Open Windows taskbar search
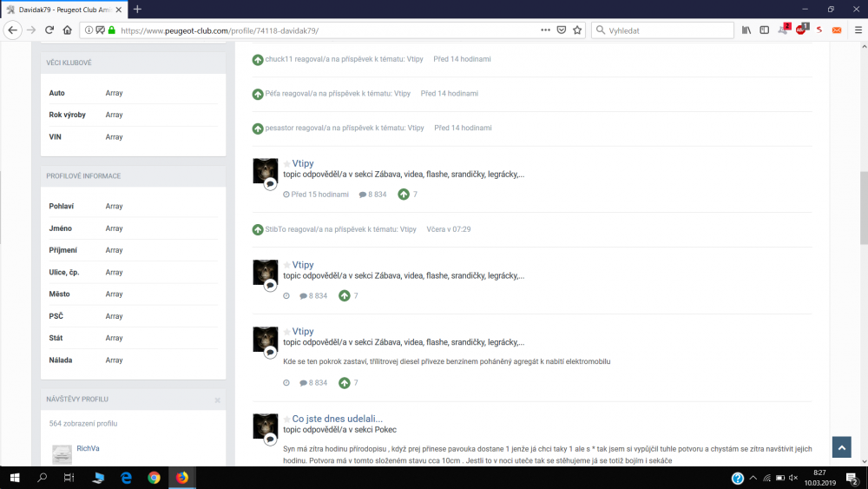 click(x=42, y=478)
